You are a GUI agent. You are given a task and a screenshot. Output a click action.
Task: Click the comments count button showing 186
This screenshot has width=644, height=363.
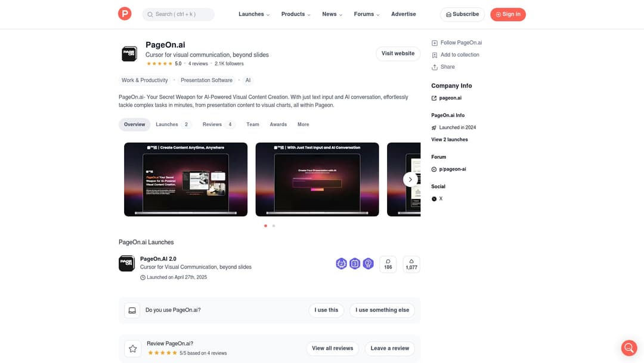point(388,264)
